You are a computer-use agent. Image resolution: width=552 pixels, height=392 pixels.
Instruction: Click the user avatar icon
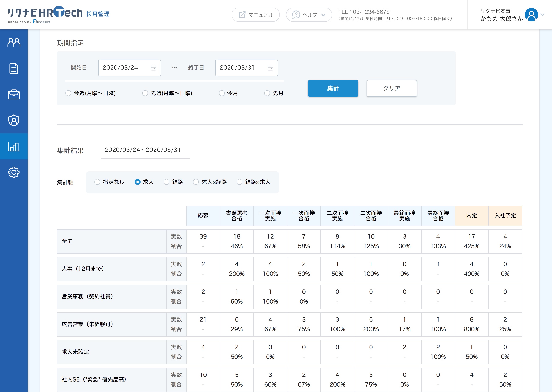[531, 15]
